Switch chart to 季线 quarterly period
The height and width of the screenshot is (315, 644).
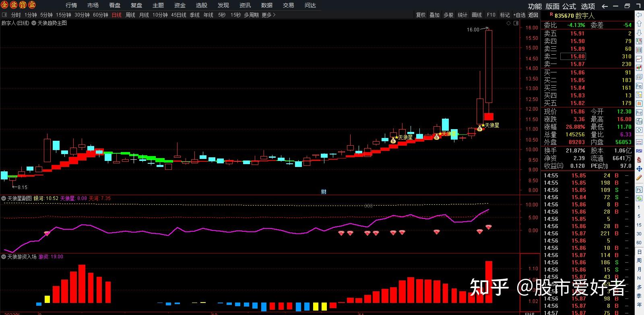tap(194, 15)
